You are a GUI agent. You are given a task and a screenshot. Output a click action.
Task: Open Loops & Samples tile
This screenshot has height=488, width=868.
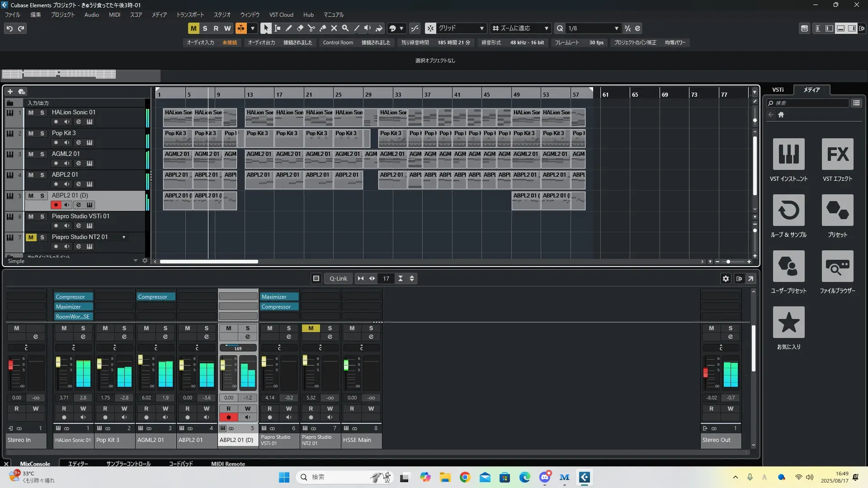[x=788, y=210]
